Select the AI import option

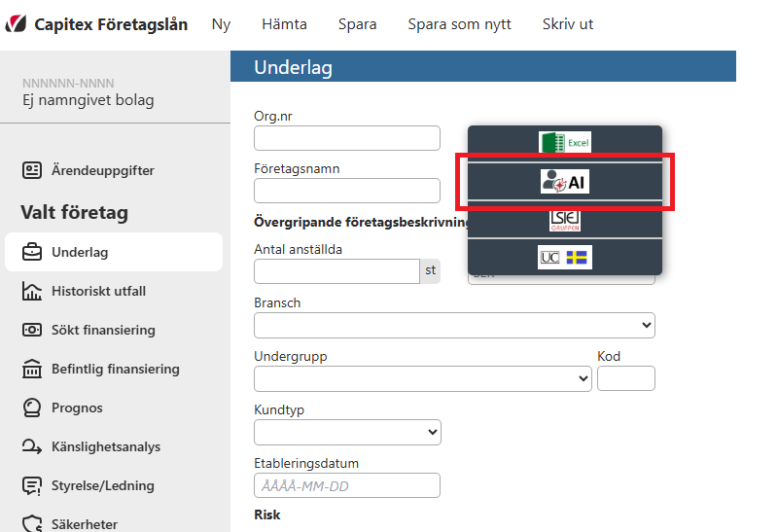[565, 182]
